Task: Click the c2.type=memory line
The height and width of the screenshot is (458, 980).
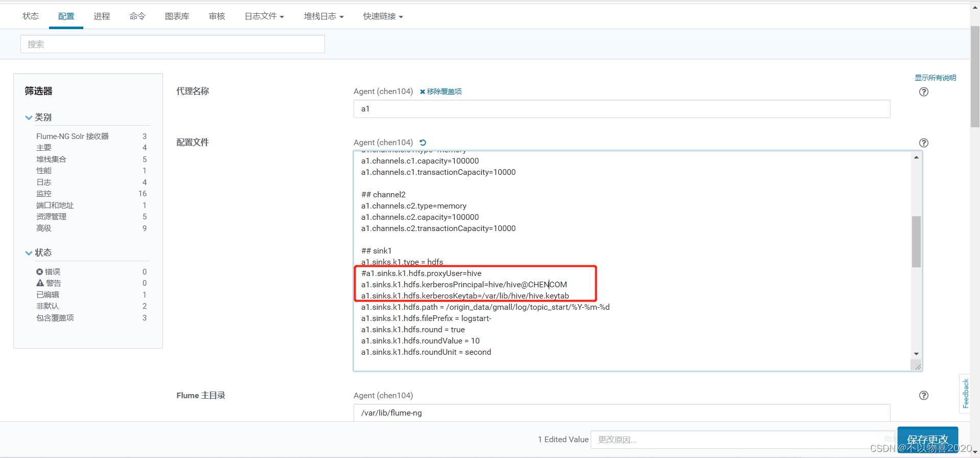Action: (x=414, y=206)
